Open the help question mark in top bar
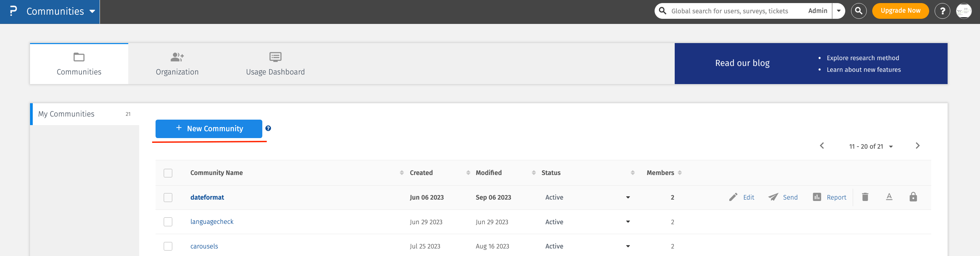The height and width of the screenshot is (256, 980). [x=942, y=11]
